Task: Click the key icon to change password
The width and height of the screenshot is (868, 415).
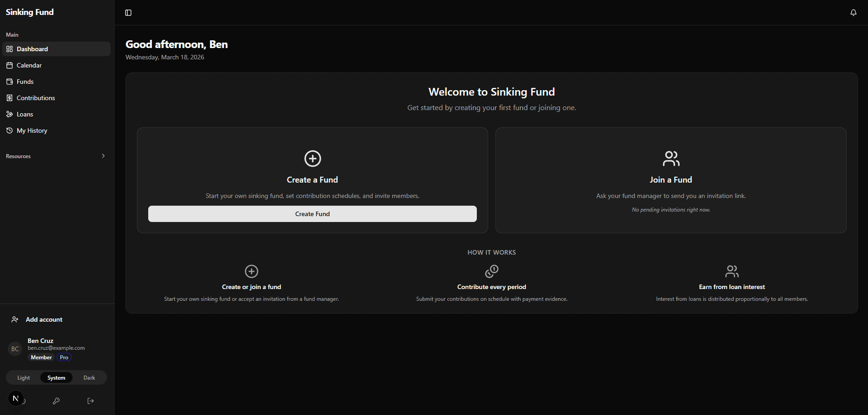Action: click(56, 401)
